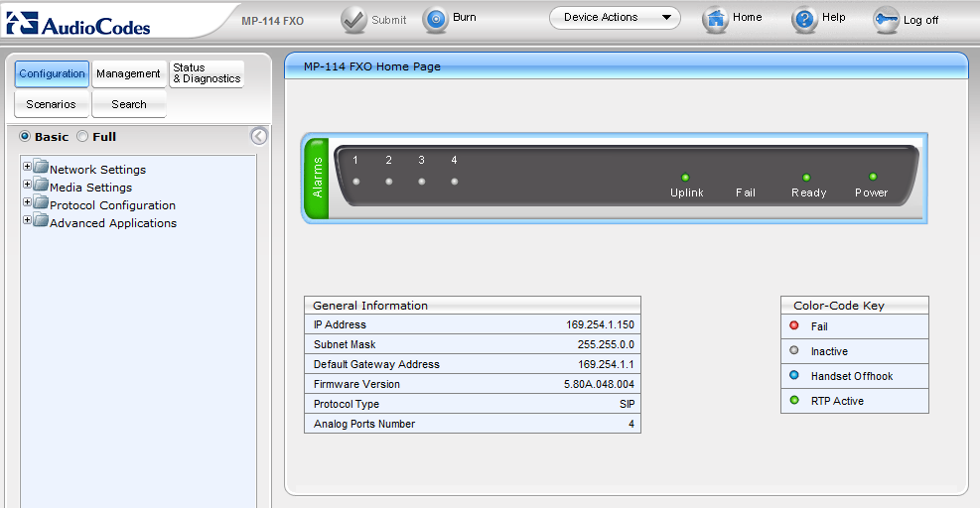Click the Analog Ports Number row label
This screenshot has height=508, width=980.
pos(364,424)
